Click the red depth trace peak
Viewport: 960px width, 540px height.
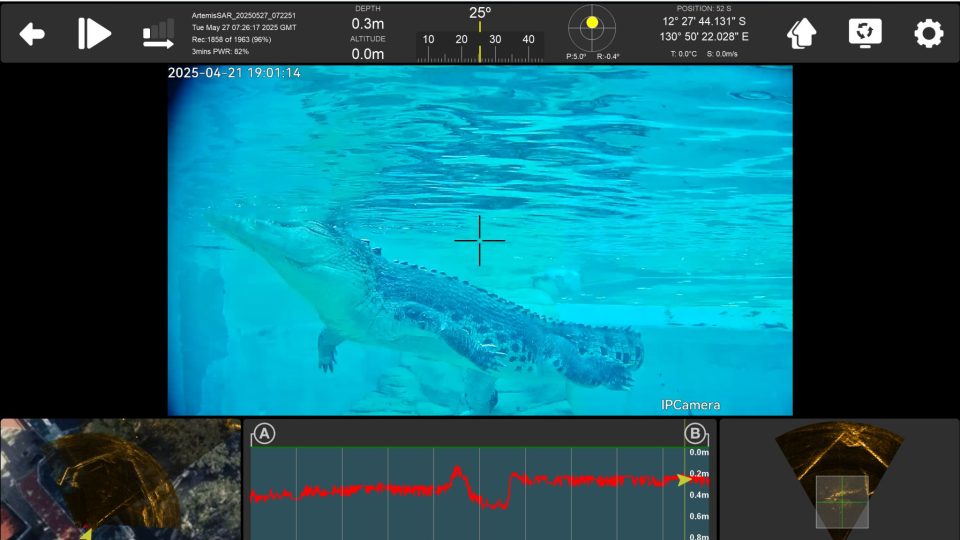click(457, 469)
